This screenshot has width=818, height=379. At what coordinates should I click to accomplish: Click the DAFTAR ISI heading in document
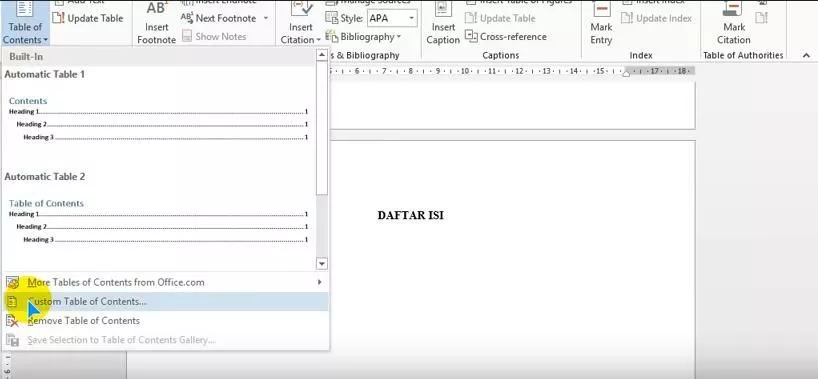pyautogui.click(x=411, y=215)
